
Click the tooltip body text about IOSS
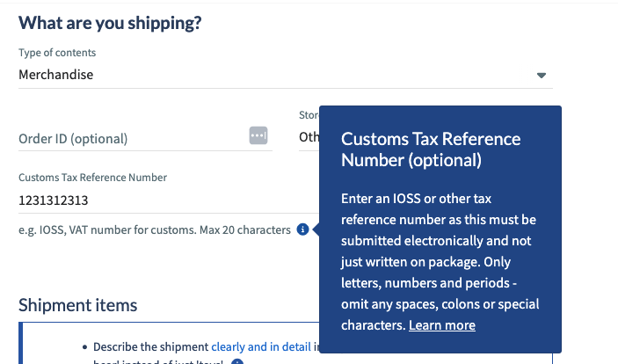(438, 262)
